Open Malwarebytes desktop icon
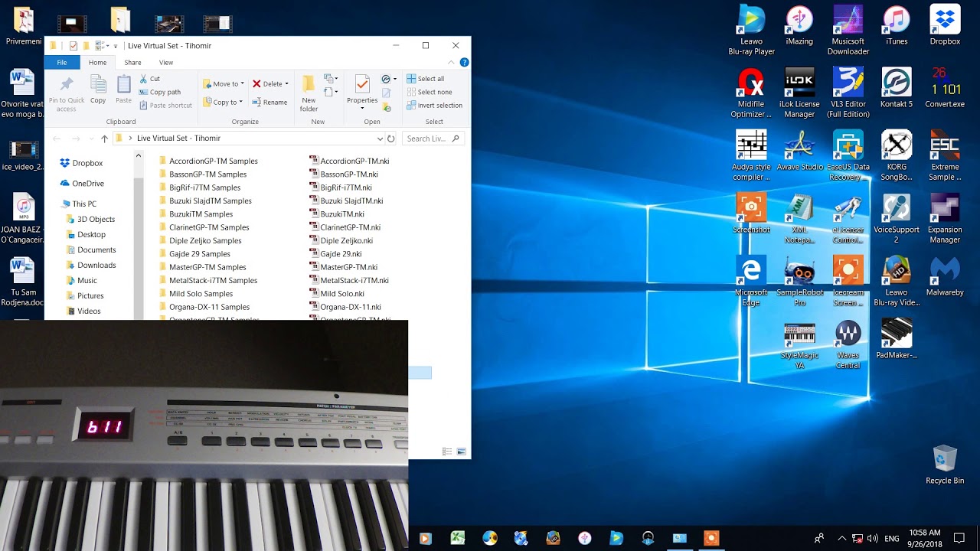The image size is (980, 551). pyautogui.click(x=945, y=276)
